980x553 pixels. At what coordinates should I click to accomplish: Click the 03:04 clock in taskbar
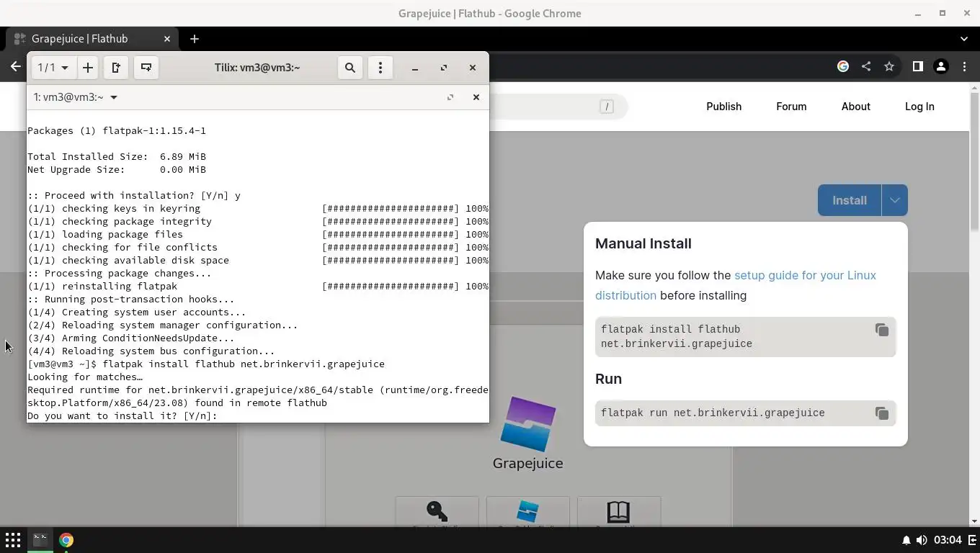(948, 540)
